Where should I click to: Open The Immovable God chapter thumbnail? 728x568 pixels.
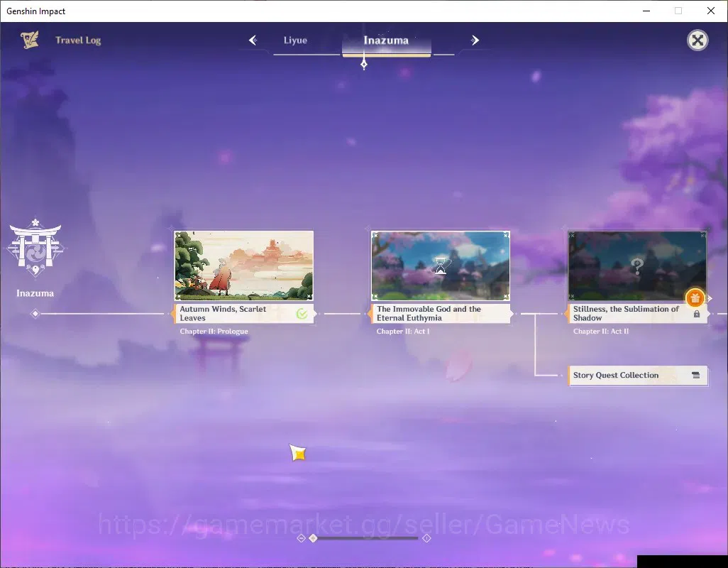pos(440,266)
